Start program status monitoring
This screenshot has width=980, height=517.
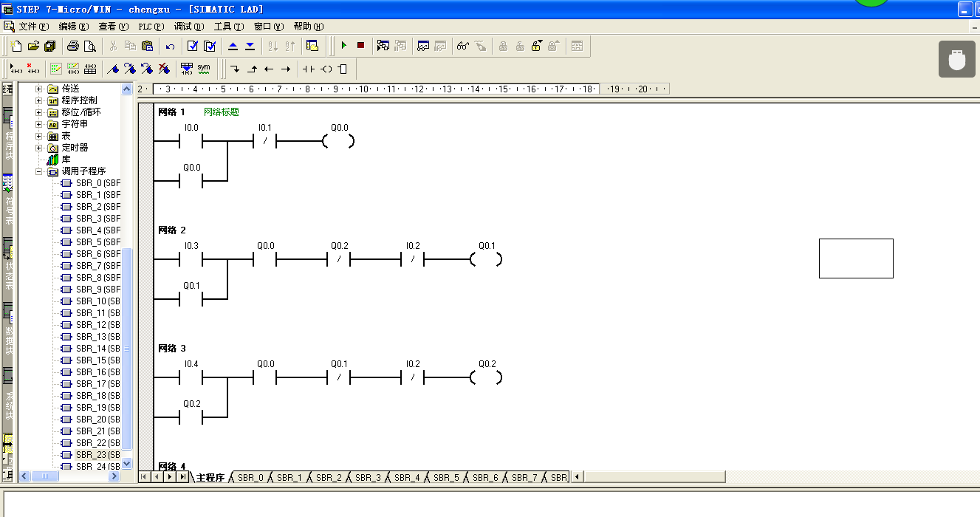[x=383, y=46]
